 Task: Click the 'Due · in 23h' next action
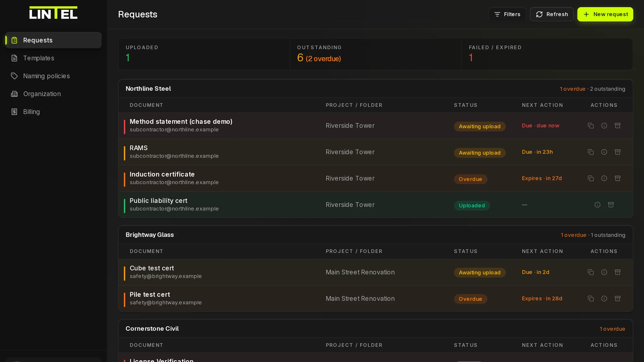click(x=537, y=152)
